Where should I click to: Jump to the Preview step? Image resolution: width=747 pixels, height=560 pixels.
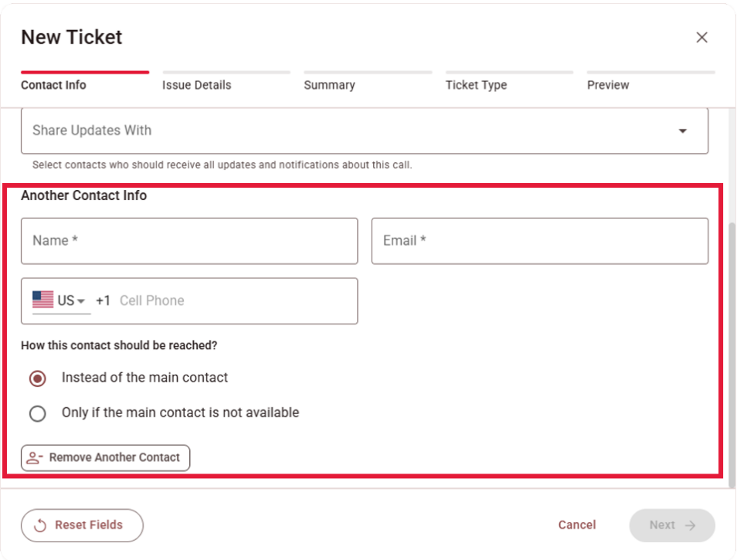608,85
